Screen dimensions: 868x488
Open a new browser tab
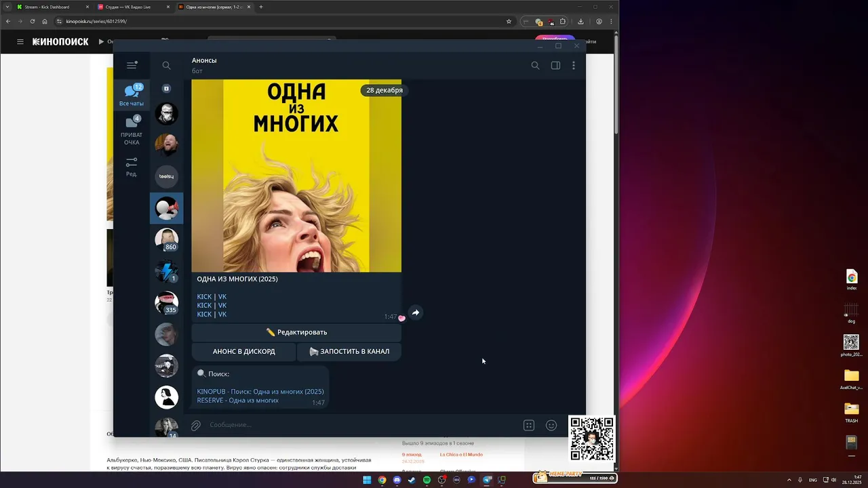(261, 7)
